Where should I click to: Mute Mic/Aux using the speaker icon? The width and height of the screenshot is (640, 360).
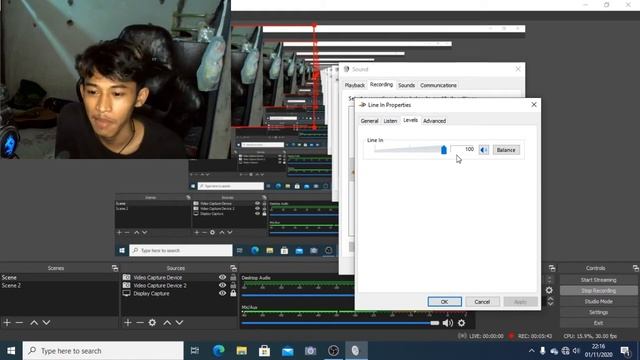click(x=448, y=323)
